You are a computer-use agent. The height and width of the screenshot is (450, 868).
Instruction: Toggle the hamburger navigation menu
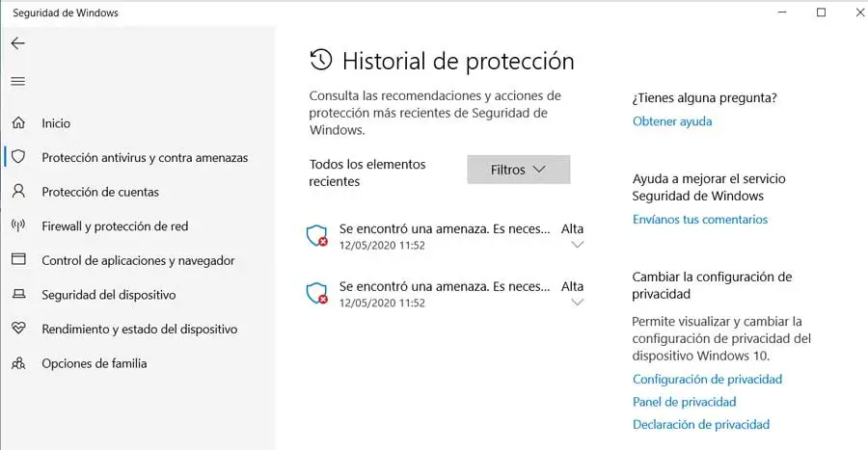tap(17, 82)
